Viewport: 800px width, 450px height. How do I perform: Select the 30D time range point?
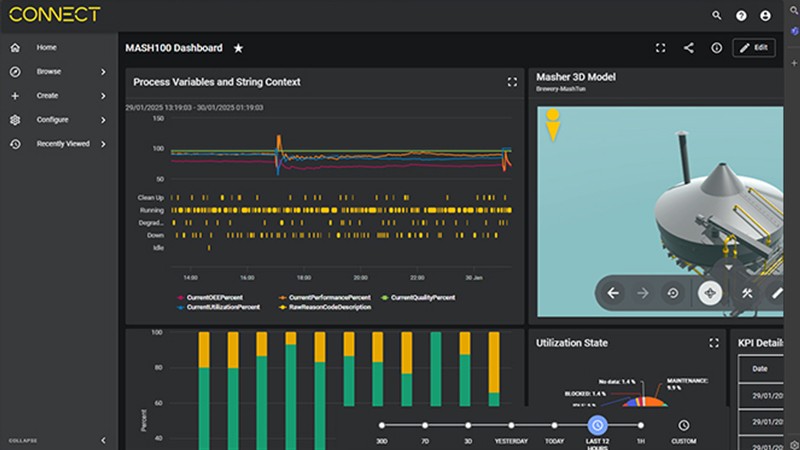382,425
